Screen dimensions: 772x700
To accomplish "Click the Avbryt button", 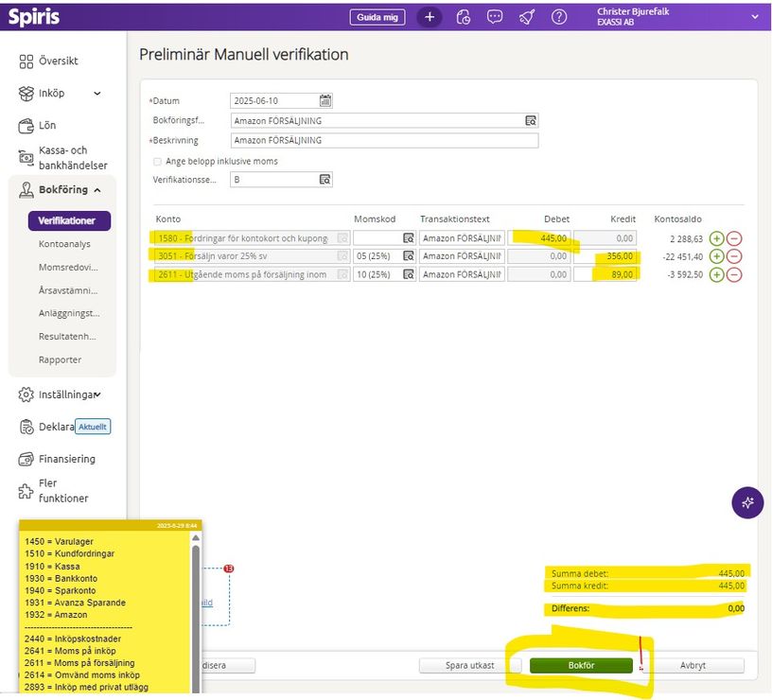I will [693, 666].
